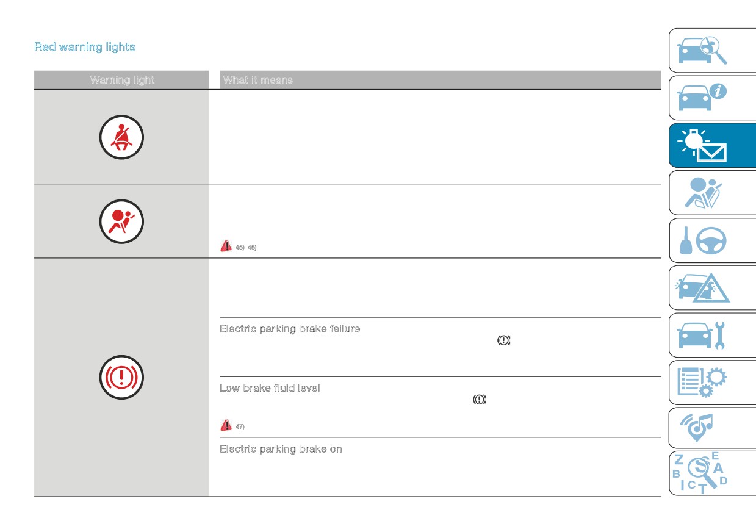Click the 'Low brake fluid level' heading

(x=270, y=388)
